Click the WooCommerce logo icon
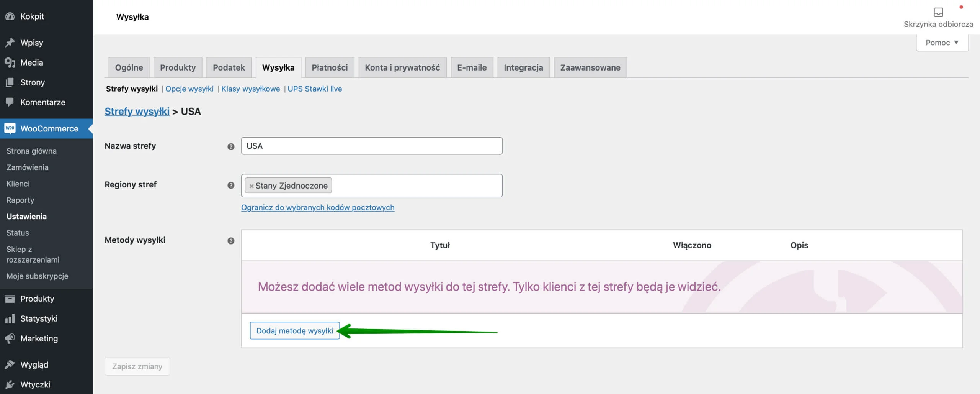 [x=10, y=128]
